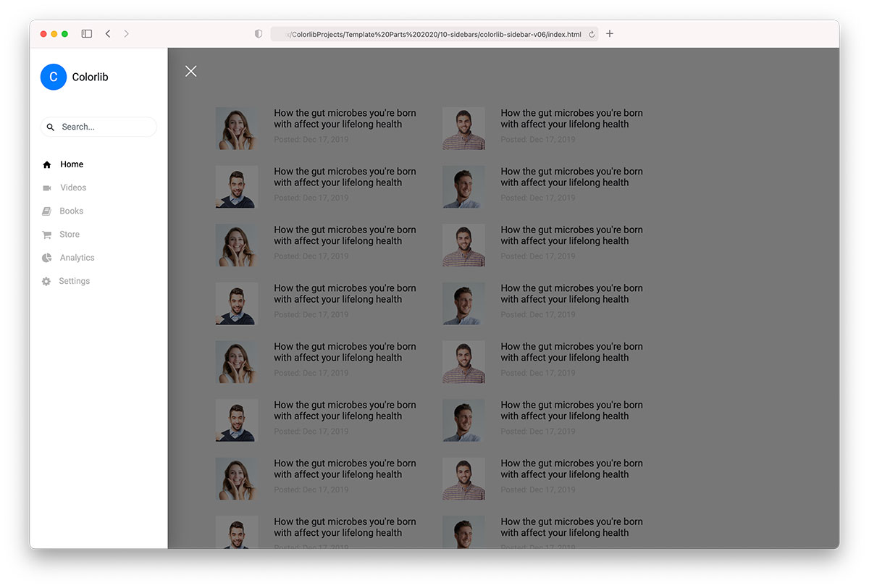869x588 pixels.
Task: Open Settings from the sidebar
Action: pyautogui.click(x=74, y=281)
